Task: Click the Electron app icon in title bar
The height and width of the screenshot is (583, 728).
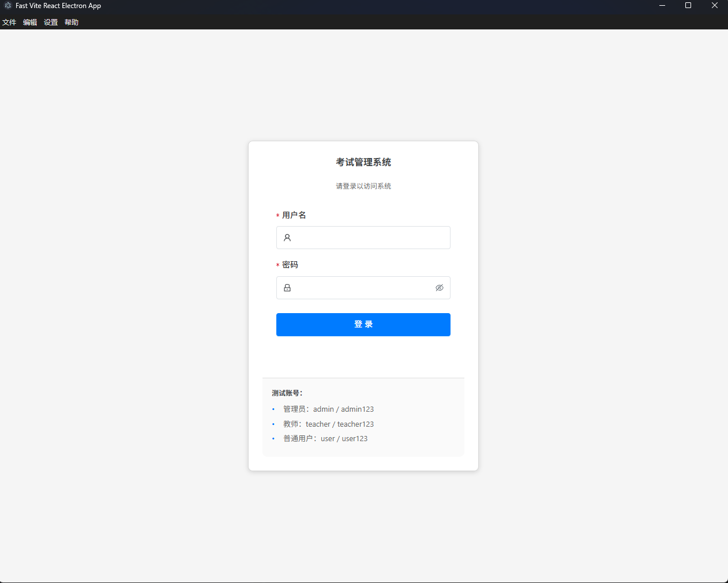Action: tap(8, 5)
